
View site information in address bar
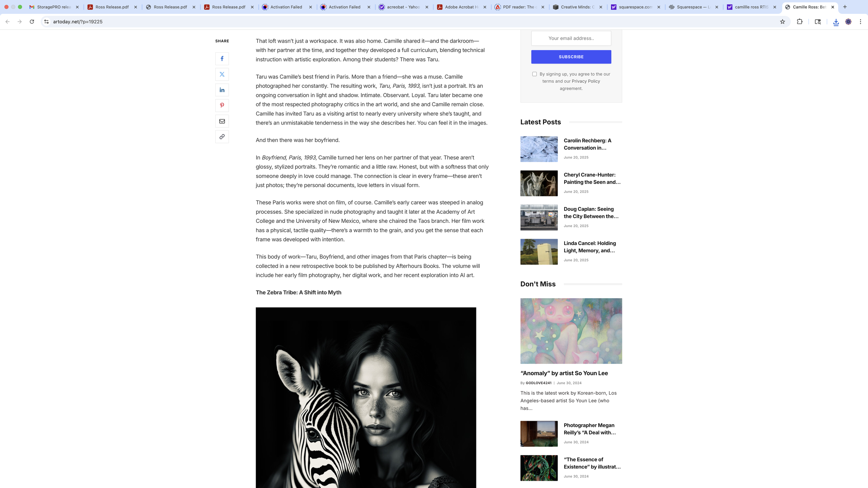click(47, 22)
